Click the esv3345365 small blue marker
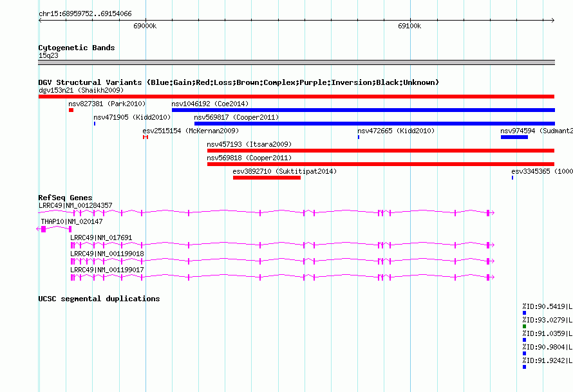 512,178
